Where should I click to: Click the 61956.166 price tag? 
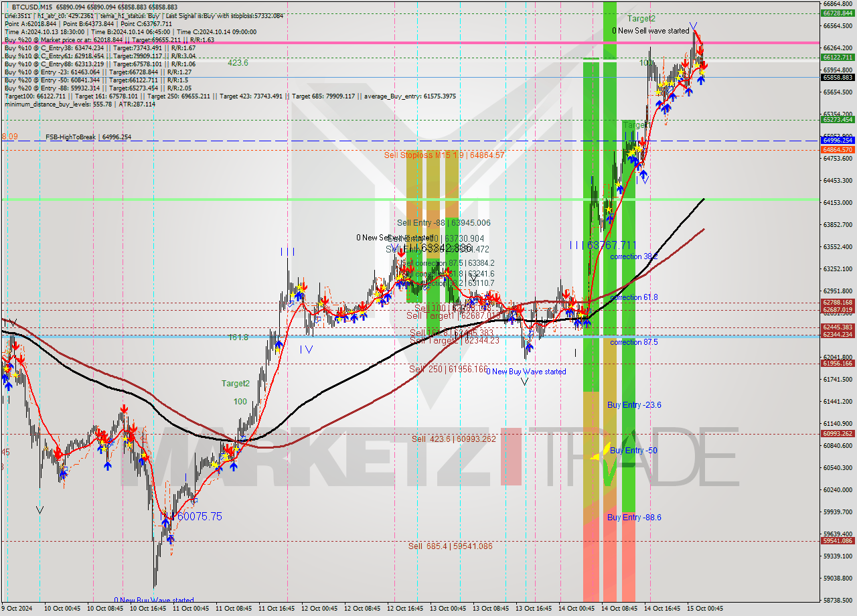click(837, 364)
